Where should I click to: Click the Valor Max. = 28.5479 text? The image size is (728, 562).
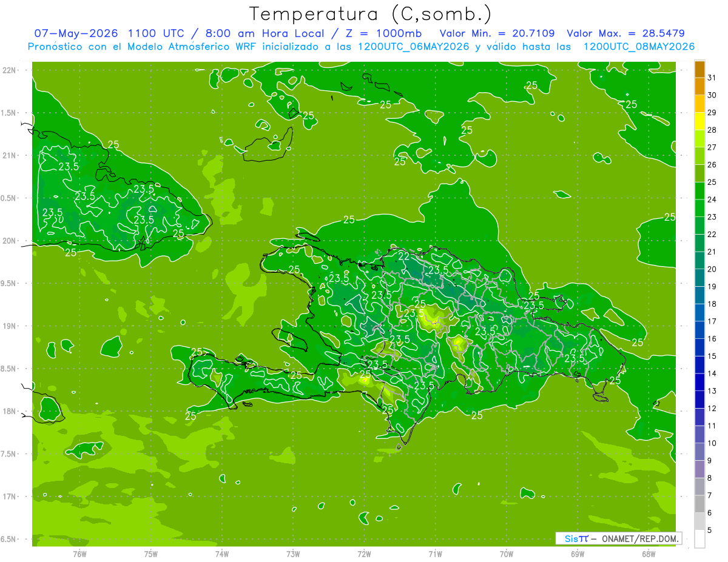coord(625,33)
